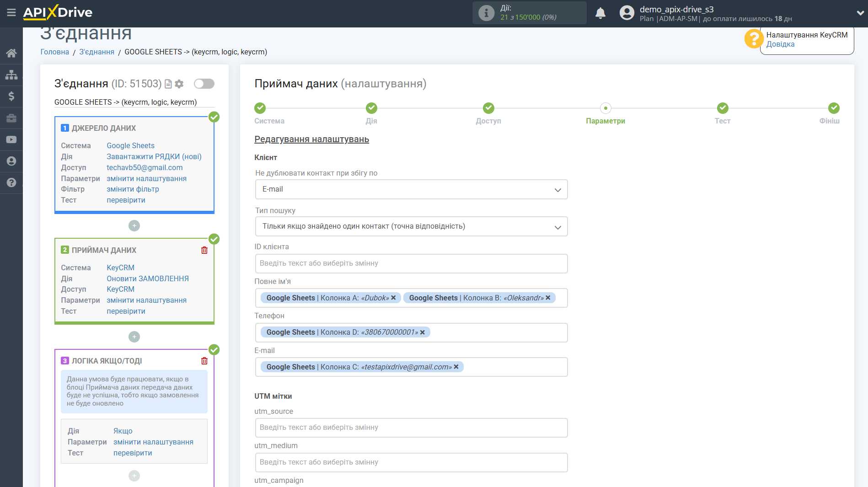868x487 pixels.
Task: Open the billing dollar sidebar icon
Action: 11,96
